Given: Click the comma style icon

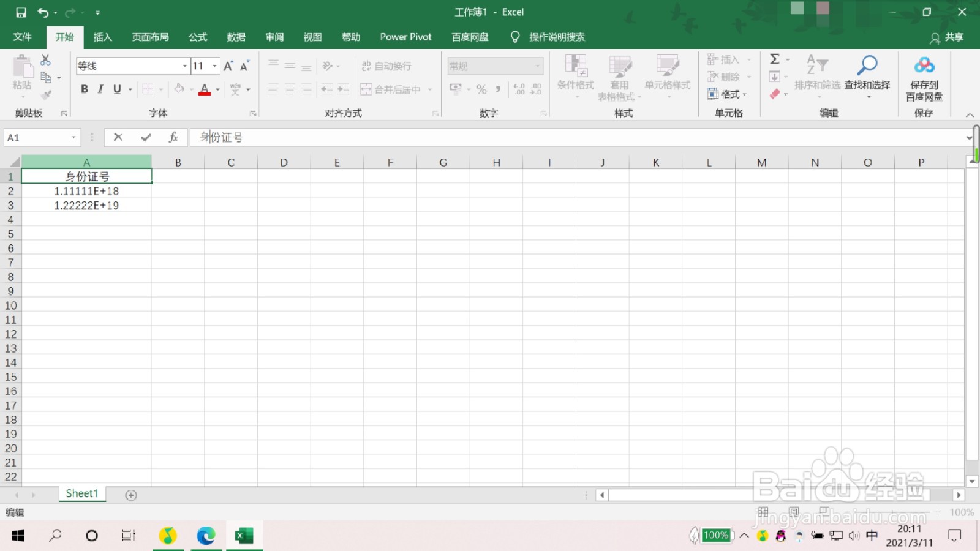Looking at the screenshot, I should coord(498,89).
